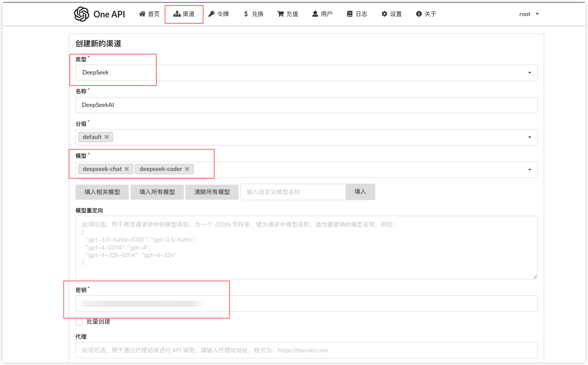Open the 令牌 menu item

click(219, 14)
